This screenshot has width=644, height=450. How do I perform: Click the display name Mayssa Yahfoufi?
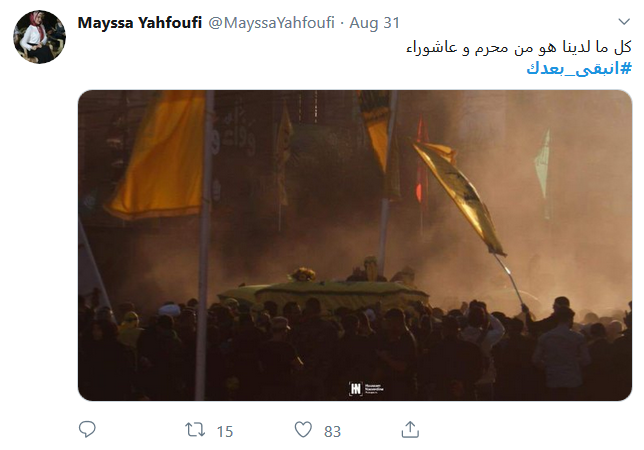(x=140, y=23)
